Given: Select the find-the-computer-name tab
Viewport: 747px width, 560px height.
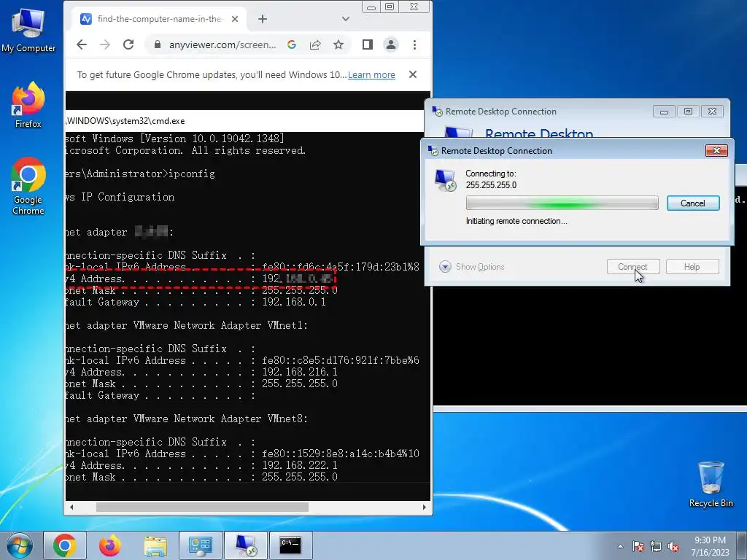Looking at the screenshot, I should (x=160, y=19).
